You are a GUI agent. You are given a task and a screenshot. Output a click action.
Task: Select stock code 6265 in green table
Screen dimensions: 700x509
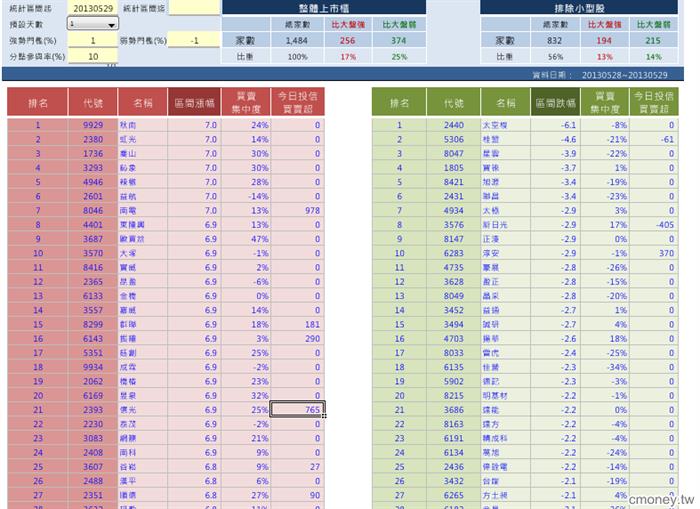click(x=454, y=495)
